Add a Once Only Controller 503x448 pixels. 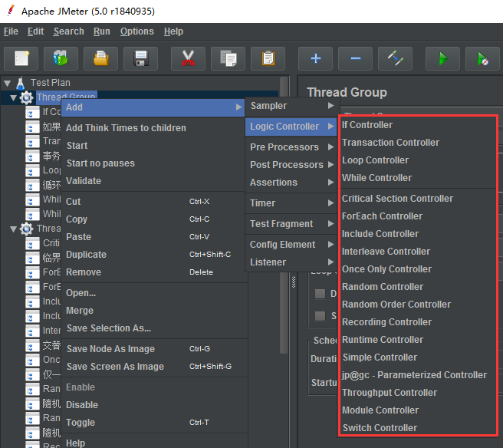coord(418,269)
